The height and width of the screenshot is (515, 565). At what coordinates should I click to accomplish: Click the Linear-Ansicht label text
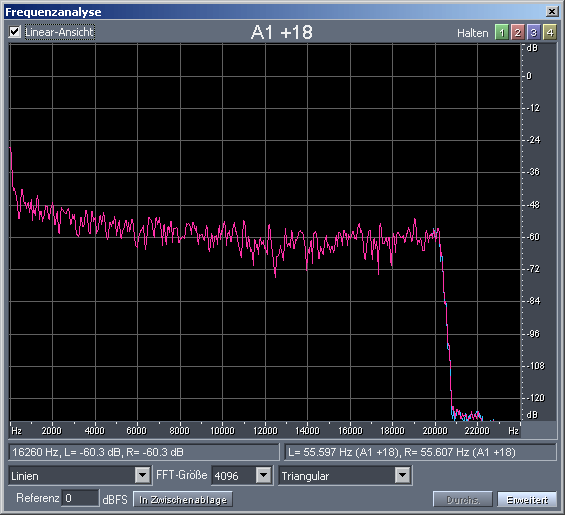(x=59, y=32)
